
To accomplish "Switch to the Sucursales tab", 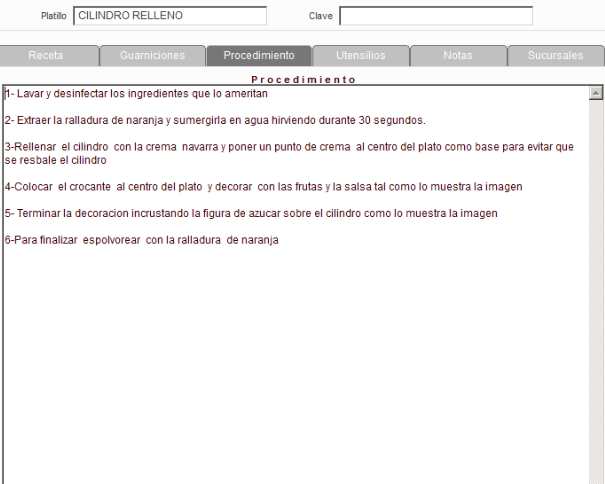I will point(555,55).
